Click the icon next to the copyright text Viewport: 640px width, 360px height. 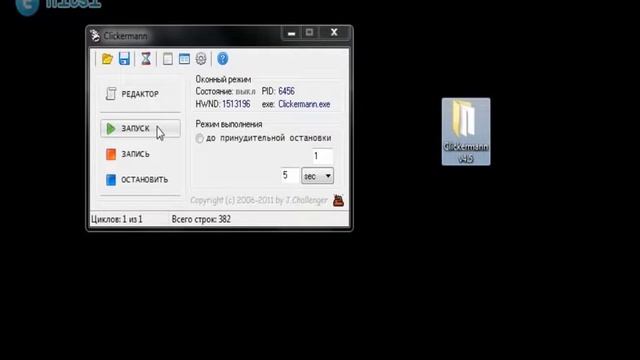tap(338, 200)
